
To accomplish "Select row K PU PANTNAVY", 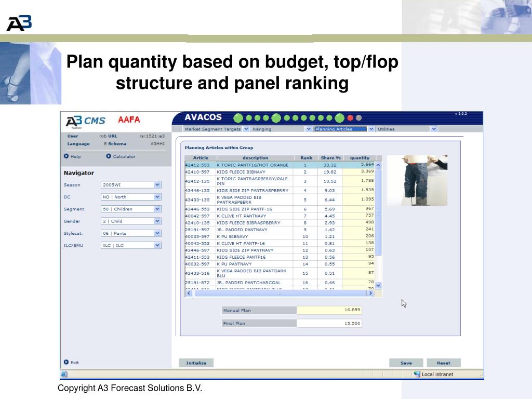I will click(x=280, y=264).
